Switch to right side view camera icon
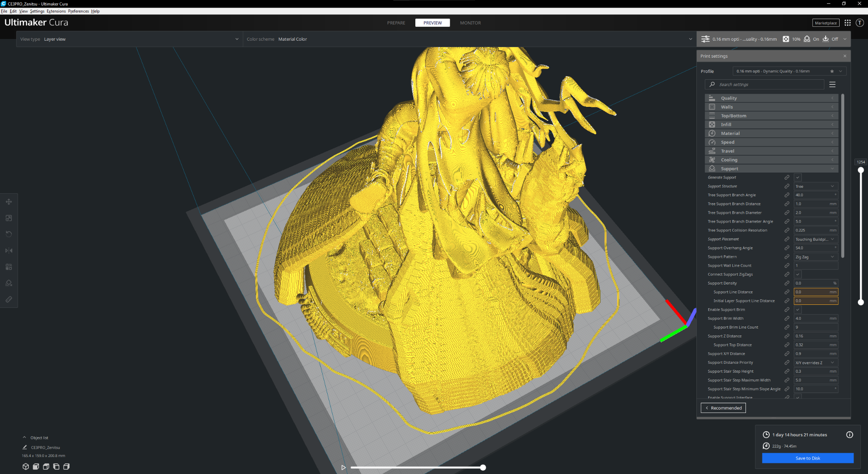Image resolution: width=868 pixels, height=474 pixels. (67, 466)
